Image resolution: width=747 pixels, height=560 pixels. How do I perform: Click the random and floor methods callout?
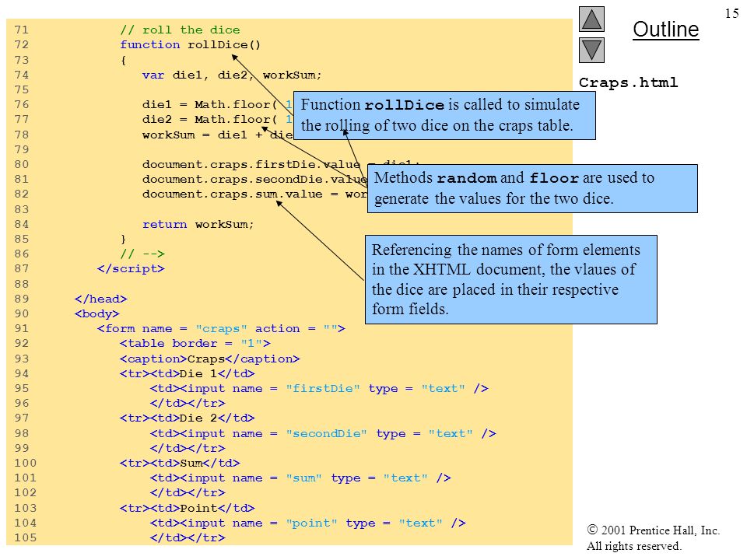click(532, 188)
